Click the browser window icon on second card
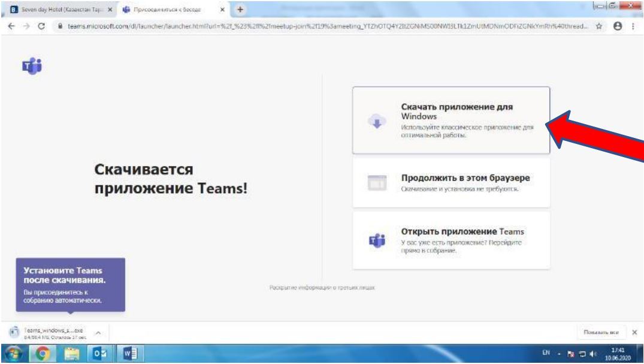This screenshot has width=644, height=364. click(x=377, y=183)
